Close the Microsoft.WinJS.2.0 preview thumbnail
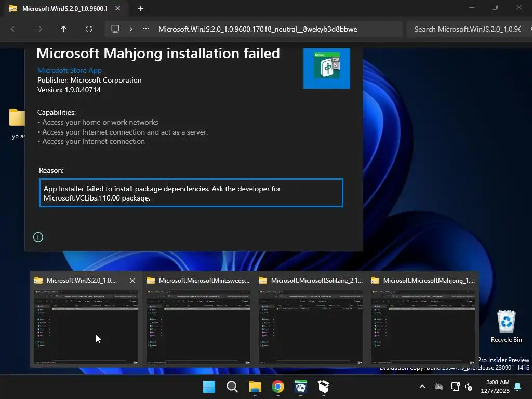The image size is (532, 399). tap(132, 281)
